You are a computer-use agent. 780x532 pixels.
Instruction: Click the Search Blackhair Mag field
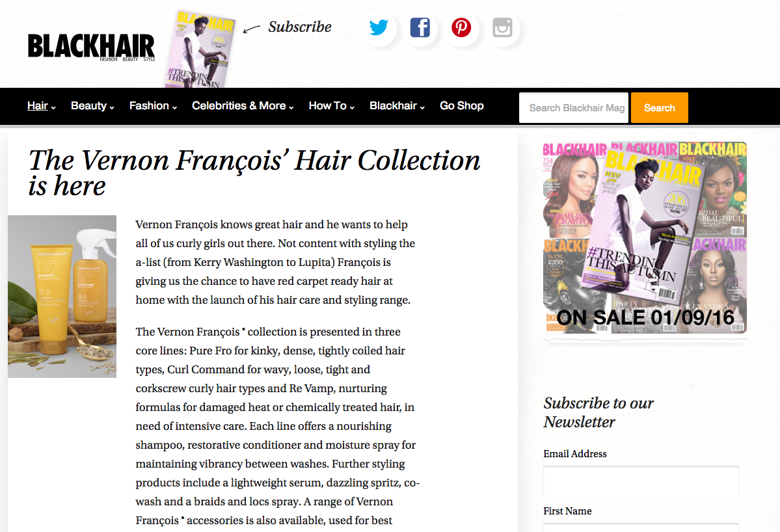tap(574, 108)
